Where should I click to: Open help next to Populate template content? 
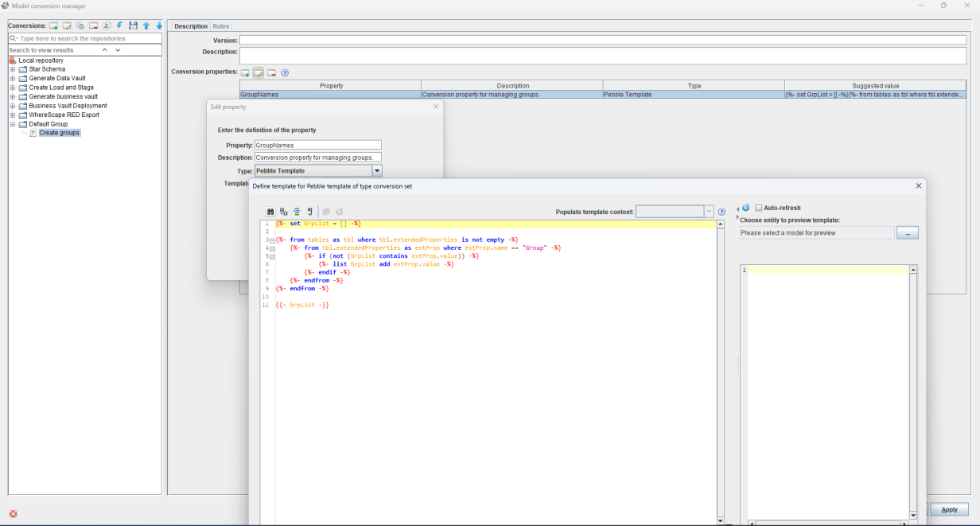coord(721,212)
